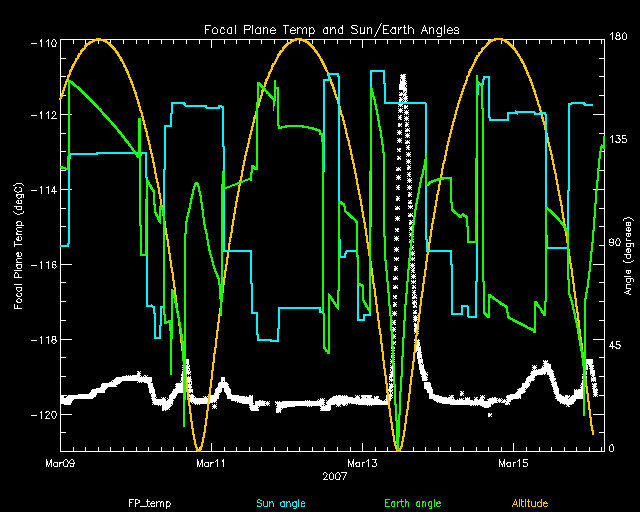
Task: Select the cyan Sun angle legend label
Action: point(279,502)
